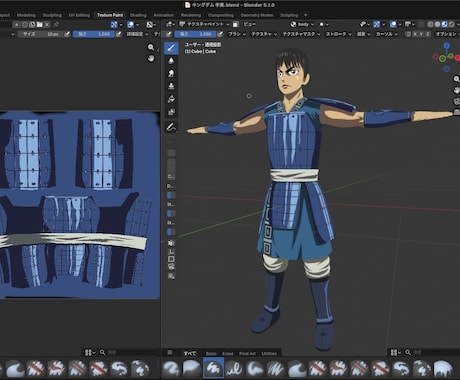The height and width of the screenshot is (380, 460).
Task: Switch to the Animation workspace tab
Action: (163, 15)
